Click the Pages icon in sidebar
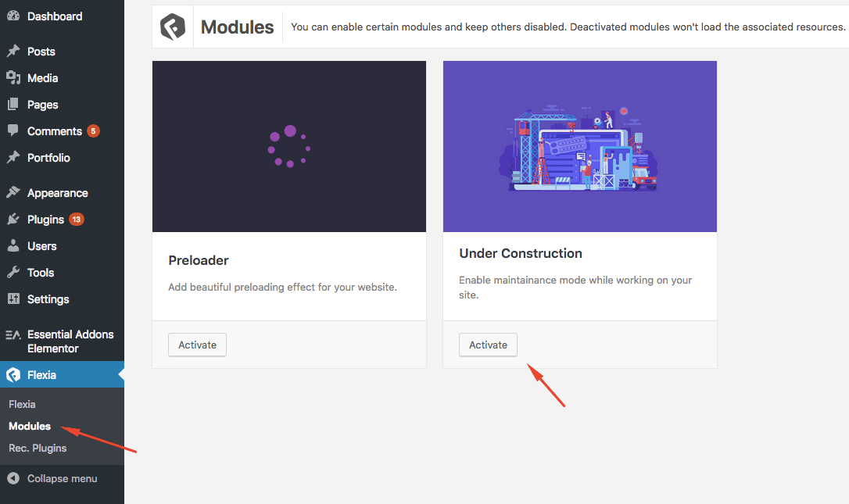The height and width of the screenshot is (504, 849). [x=13, y=104]
